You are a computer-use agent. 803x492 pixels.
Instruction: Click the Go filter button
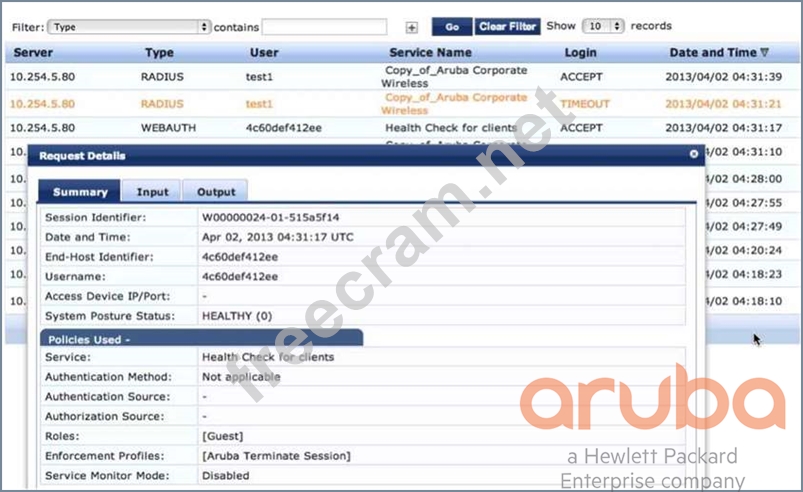452,27
